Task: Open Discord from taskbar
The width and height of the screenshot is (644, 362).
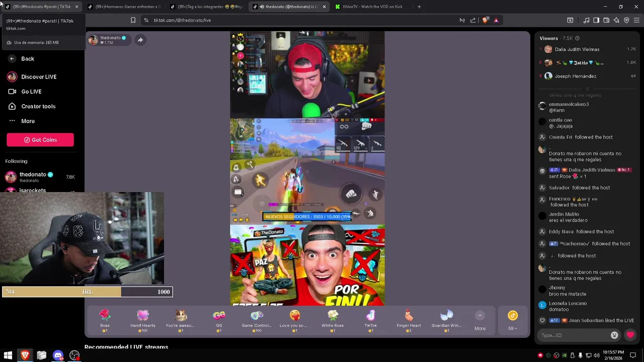Action: click(58, 355)
